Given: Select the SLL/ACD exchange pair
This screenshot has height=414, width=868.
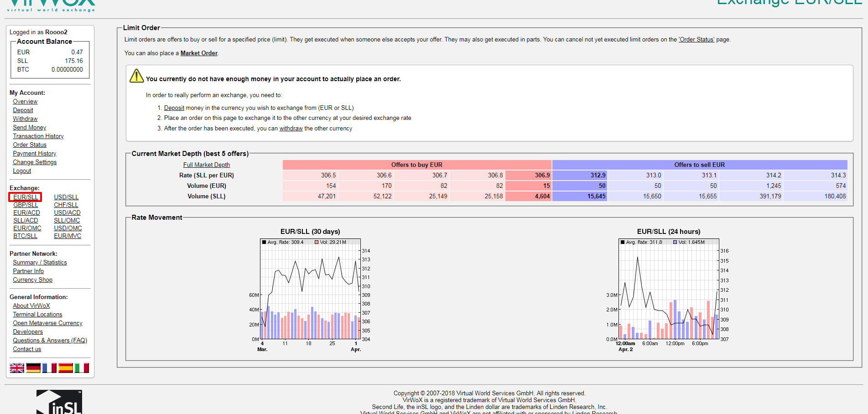Looking at the screenshot, I should click(26, 220).
